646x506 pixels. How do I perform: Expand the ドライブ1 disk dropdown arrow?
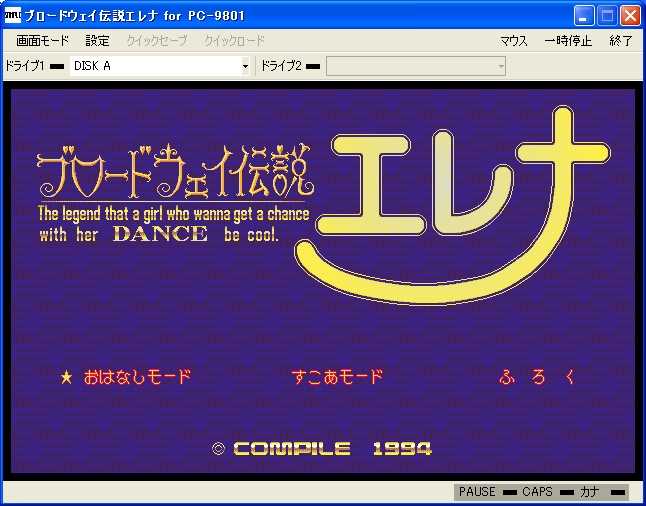(245, 66)
